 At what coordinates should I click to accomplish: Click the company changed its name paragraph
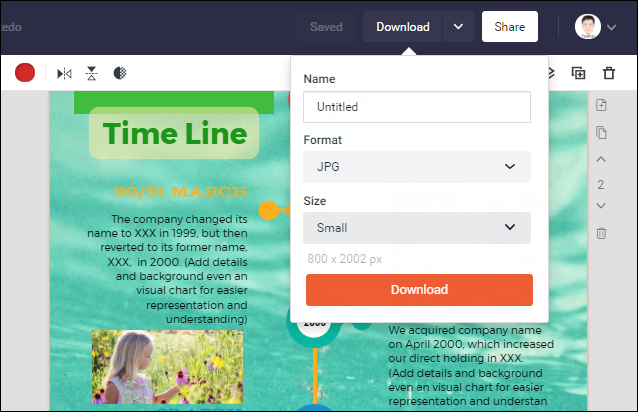coord(167,269)
